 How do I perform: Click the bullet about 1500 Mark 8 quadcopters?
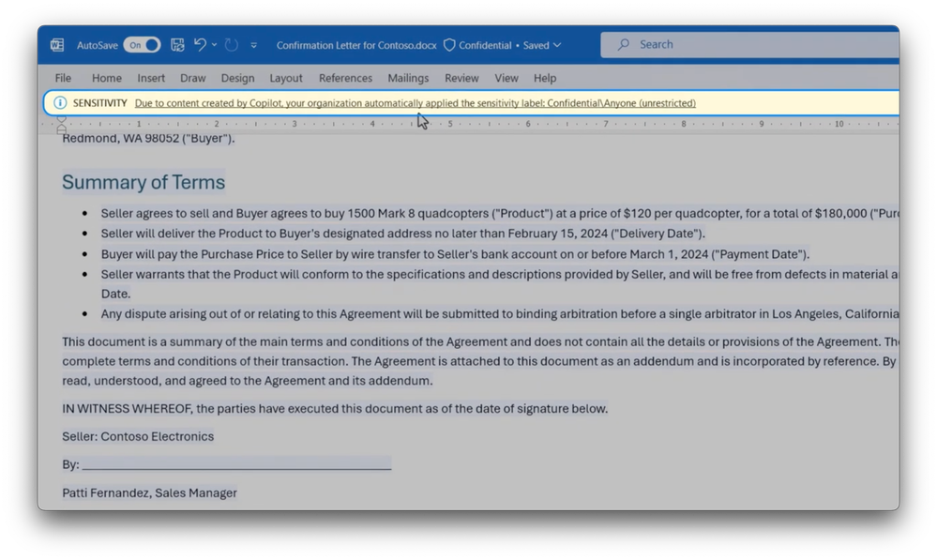(500, 213)
